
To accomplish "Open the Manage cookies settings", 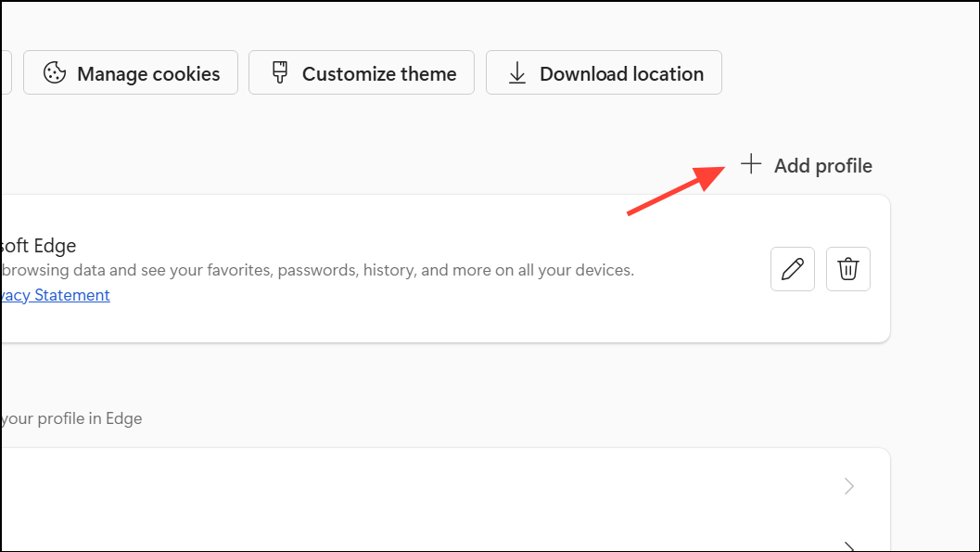I will (x=131, y=72).
